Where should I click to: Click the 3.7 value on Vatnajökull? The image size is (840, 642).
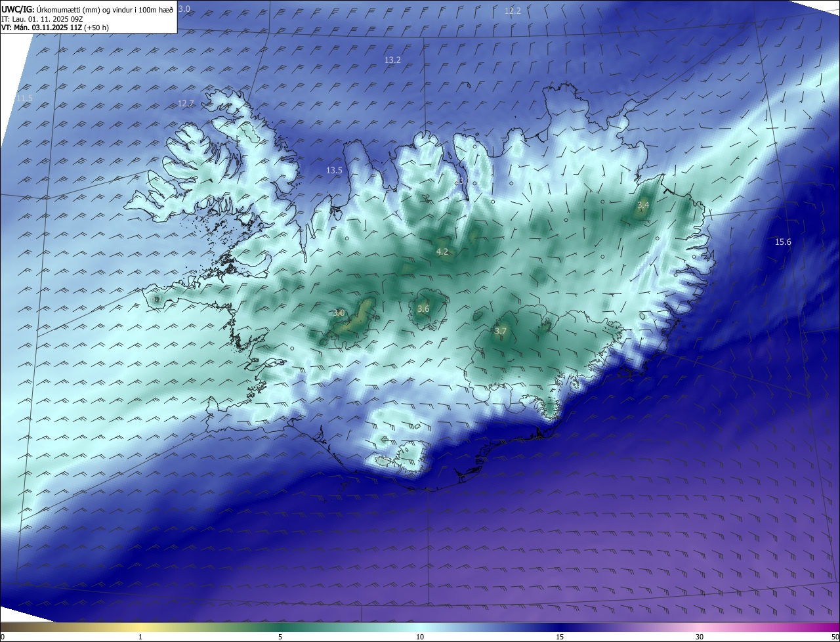[501, 332]
